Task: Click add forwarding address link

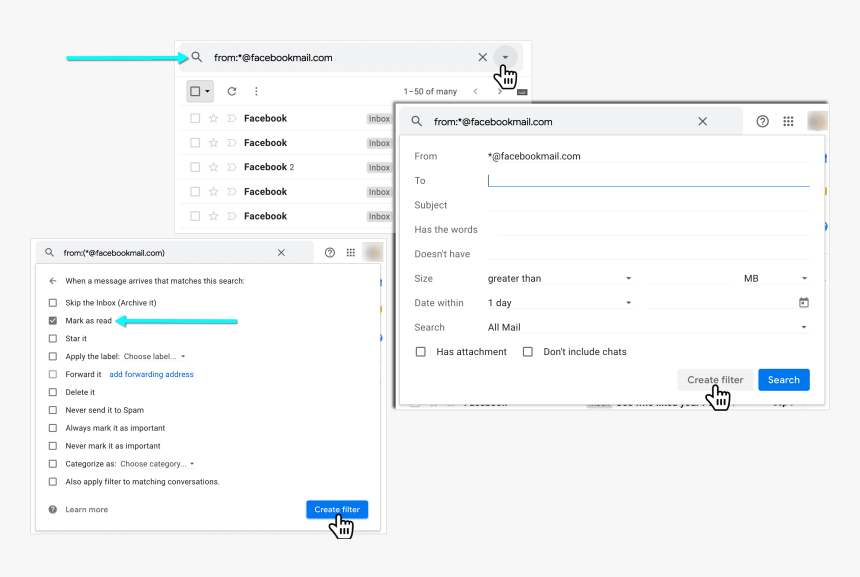Action: click(151, 374)
